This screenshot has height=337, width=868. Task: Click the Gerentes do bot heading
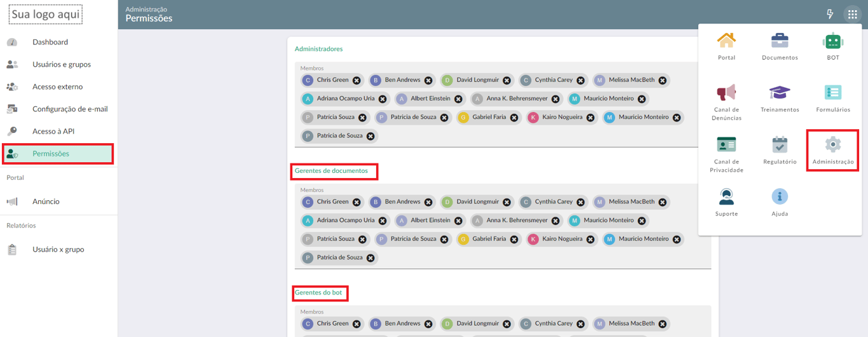pyautogui.click(x=318, y=292)
